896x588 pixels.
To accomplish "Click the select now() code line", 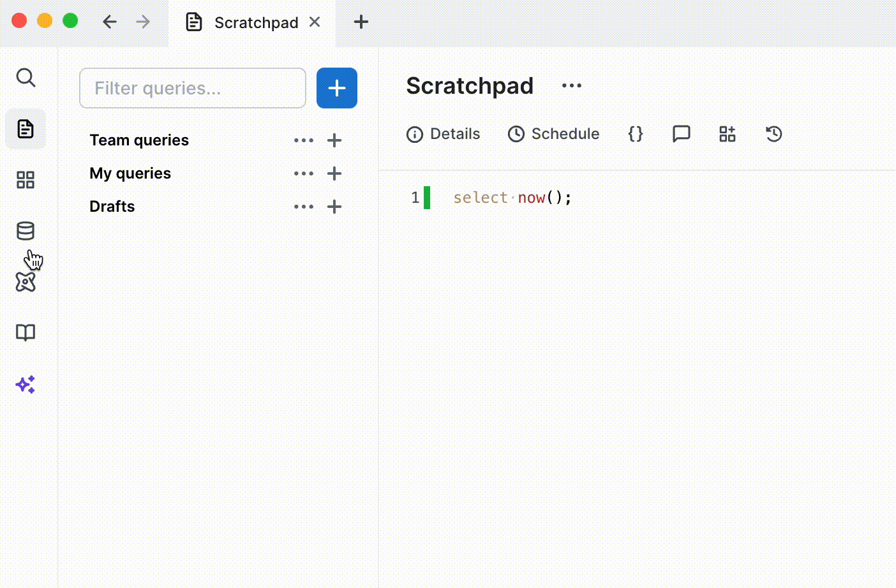I will (x=512, y=198).
